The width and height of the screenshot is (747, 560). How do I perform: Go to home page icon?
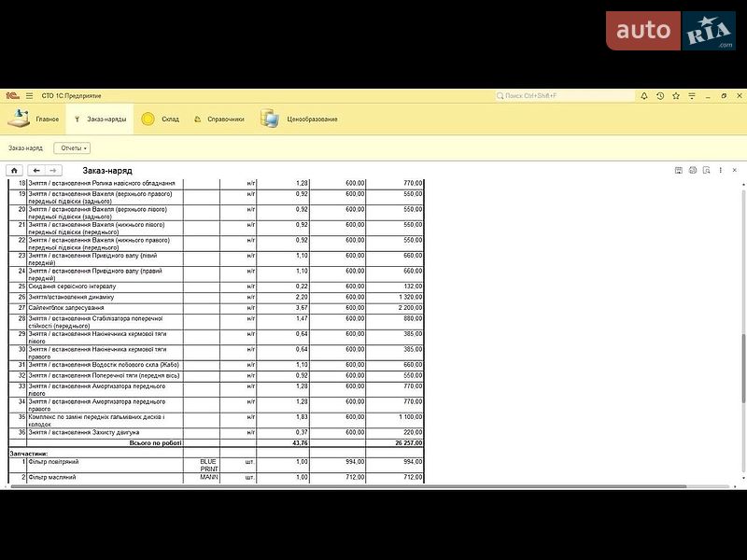pos(14,171)
